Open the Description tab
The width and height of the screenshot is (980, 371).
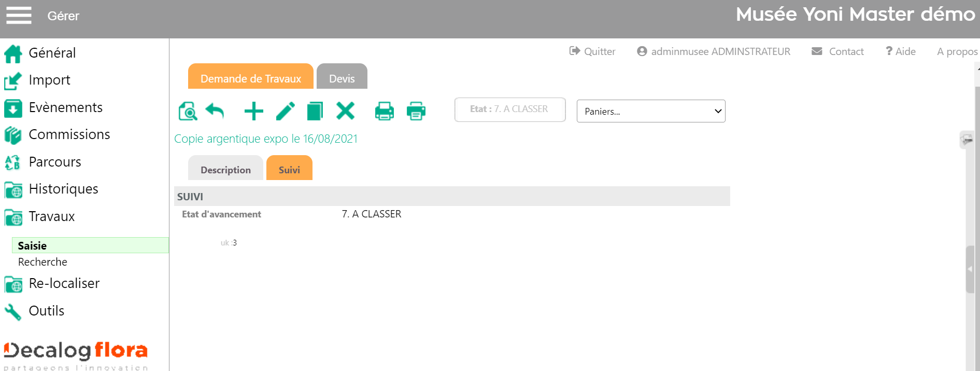[225, 170]
